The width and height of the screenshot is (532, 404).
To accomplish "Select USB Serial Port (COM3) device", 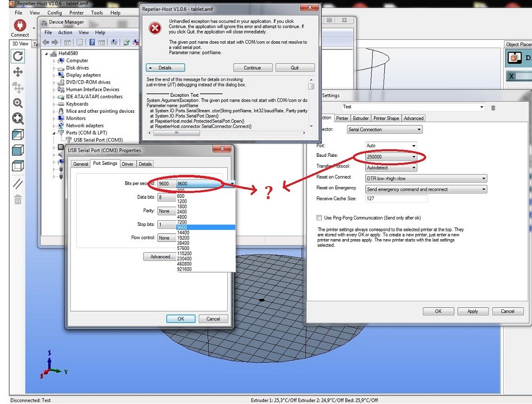I will point(98,140).
